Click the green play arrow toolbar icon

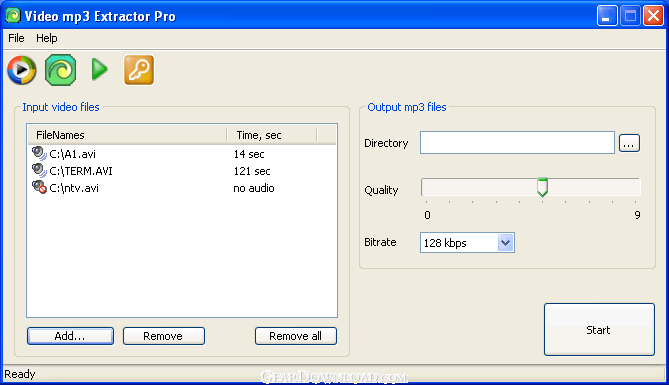100,70
